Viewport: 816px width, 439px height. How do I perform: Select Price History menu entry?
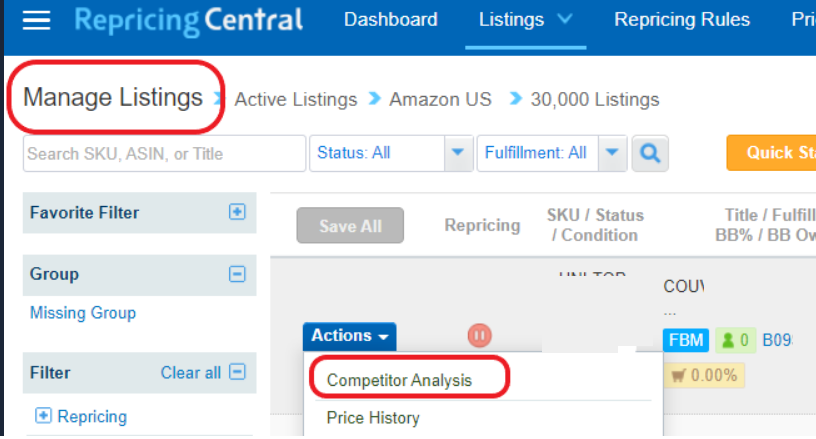[x=373, y=418]
